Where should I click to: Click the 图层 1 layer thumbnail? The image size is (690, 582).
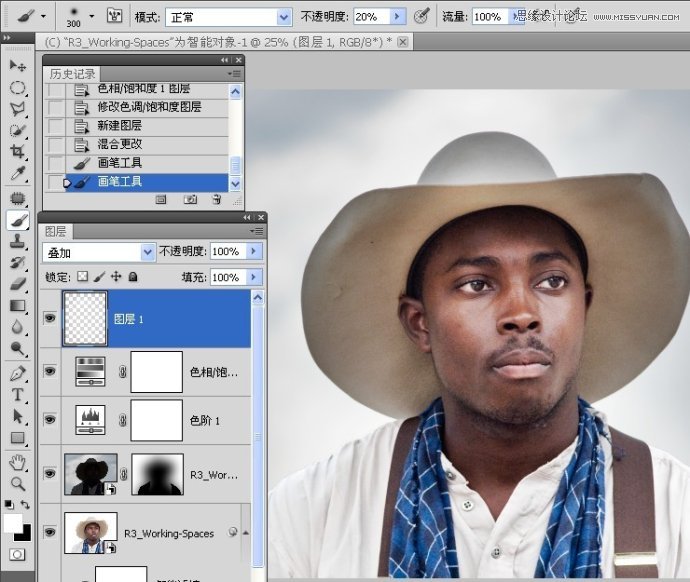[x=85, y=318]
